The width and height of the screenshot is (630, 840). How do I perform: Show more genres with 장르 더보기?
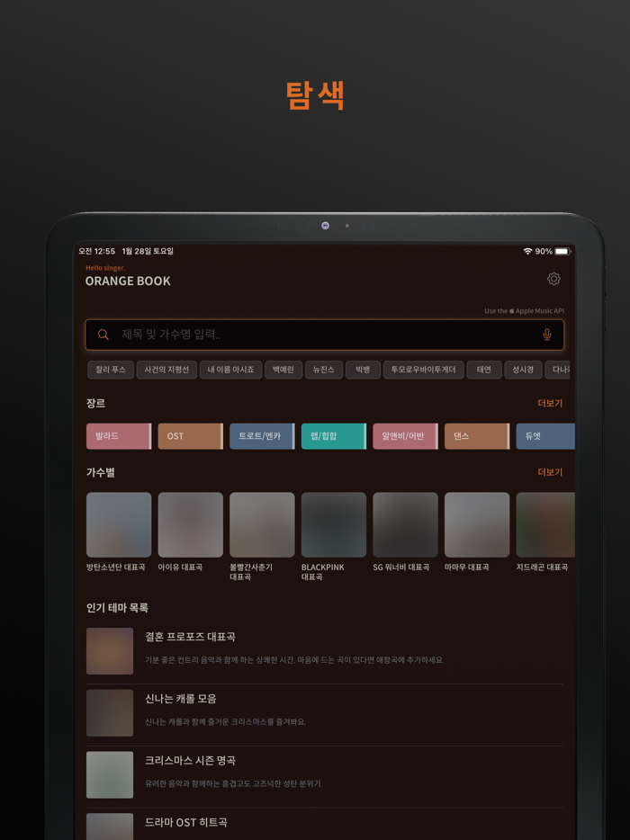(x=550, y=404)
